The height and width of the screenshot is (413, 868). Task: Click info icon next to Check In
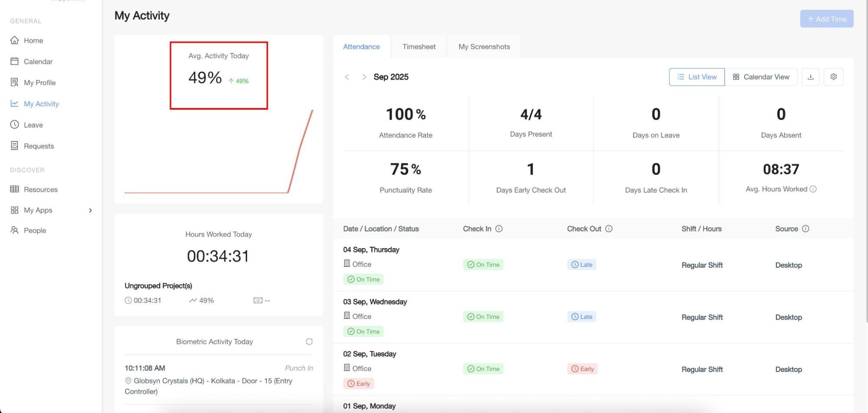[x=499, y=229]
